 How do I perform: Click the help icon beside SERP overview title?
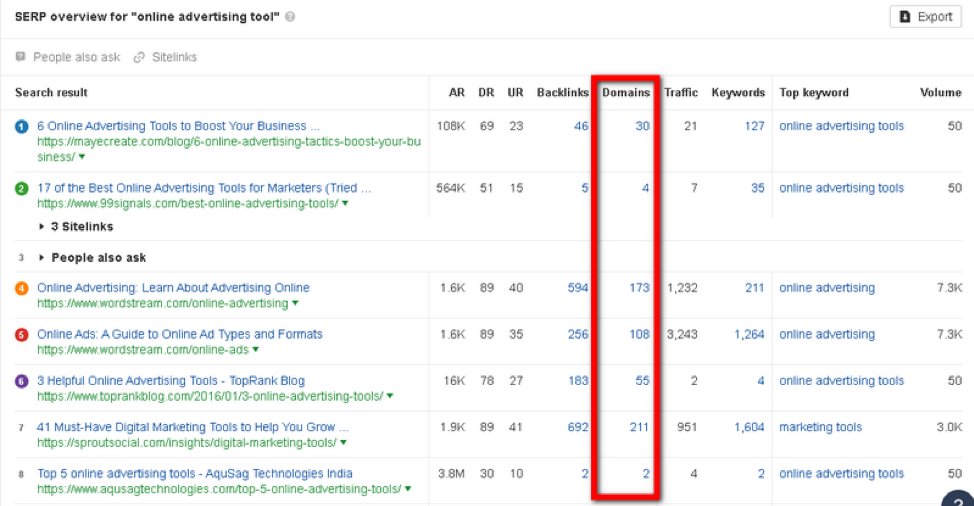290,18
